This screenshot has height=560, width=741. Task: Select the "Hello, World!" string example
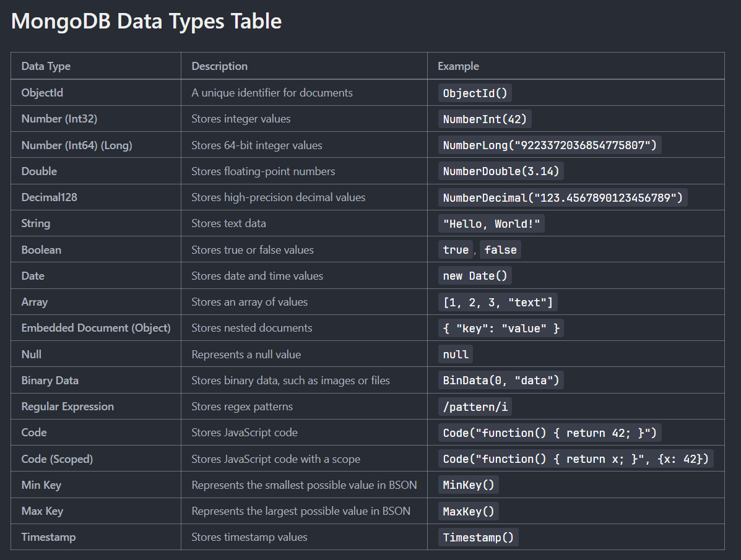pos(491,223)
